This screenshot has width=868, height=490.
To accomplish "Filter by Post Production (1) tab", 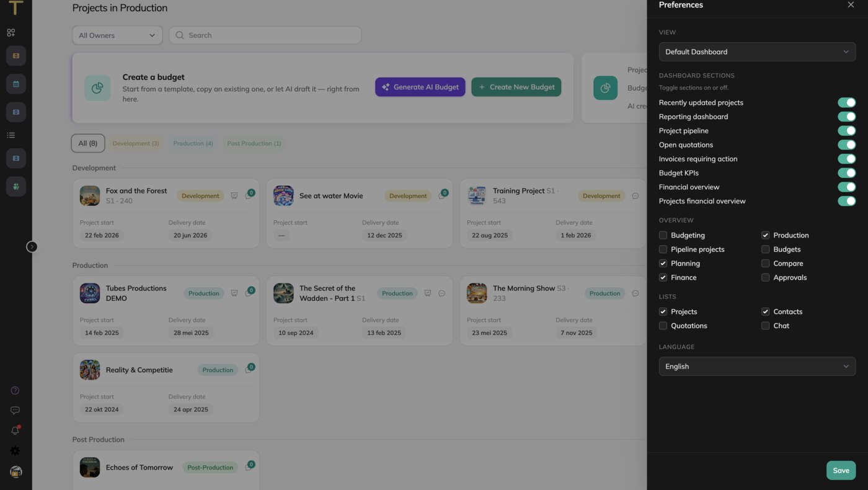I will (254, 143).
